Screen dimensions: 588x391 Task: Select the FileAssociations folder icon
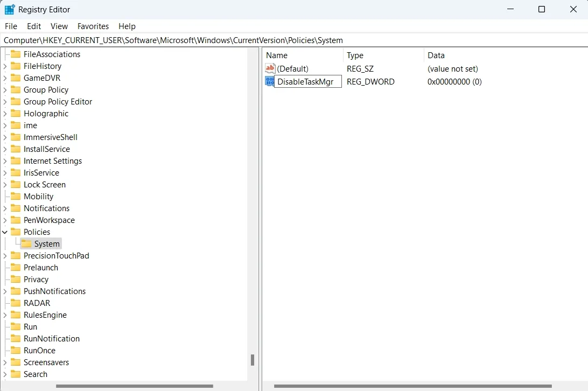(x=16, y=54)
